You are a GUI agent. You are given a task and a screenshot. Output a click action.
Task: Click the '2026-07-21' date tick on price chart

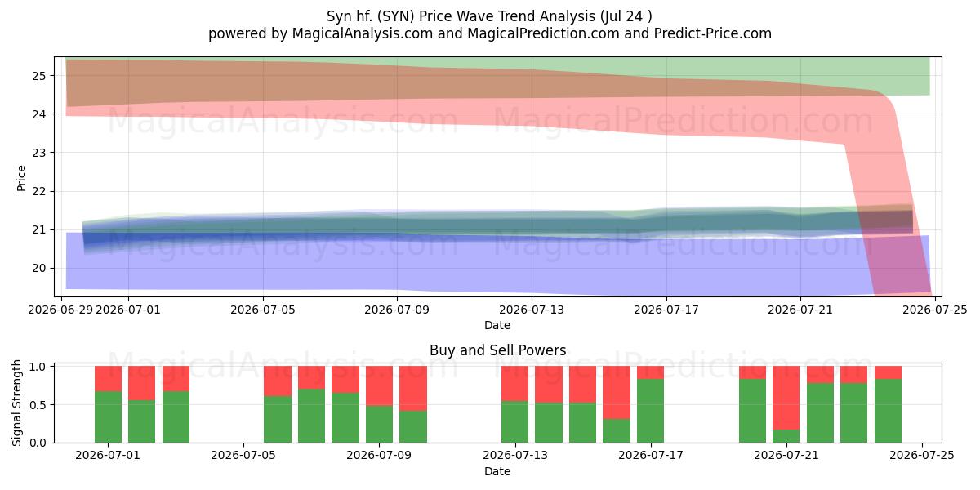click(800, 310)
